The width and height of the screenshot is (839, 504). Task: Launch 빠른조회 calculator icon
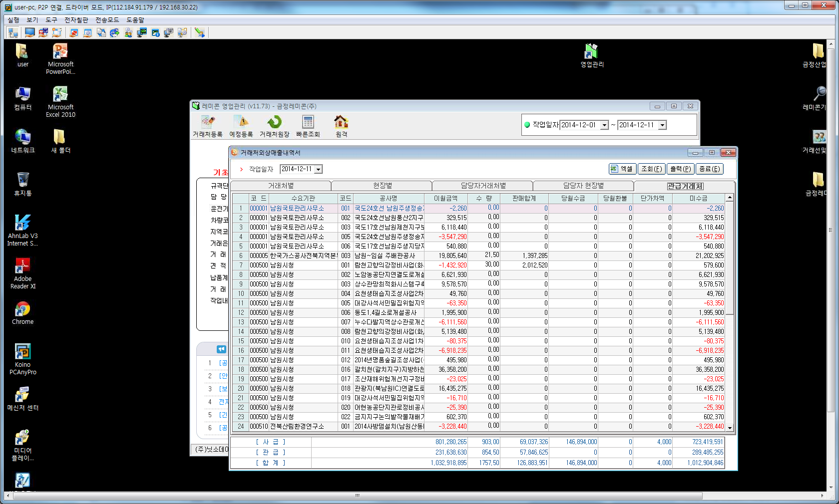(308, 126)
